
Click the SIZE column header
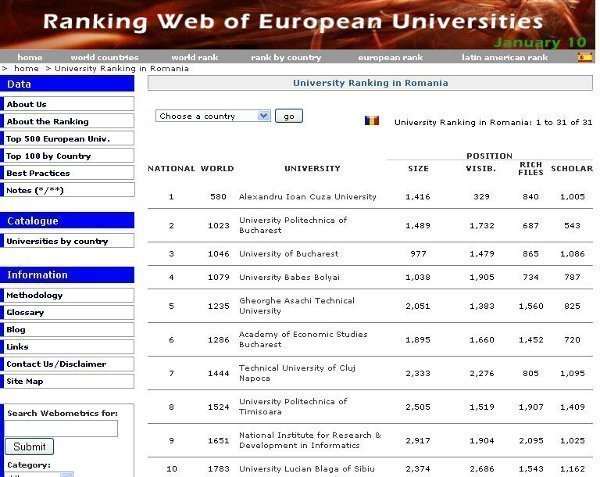418,168
